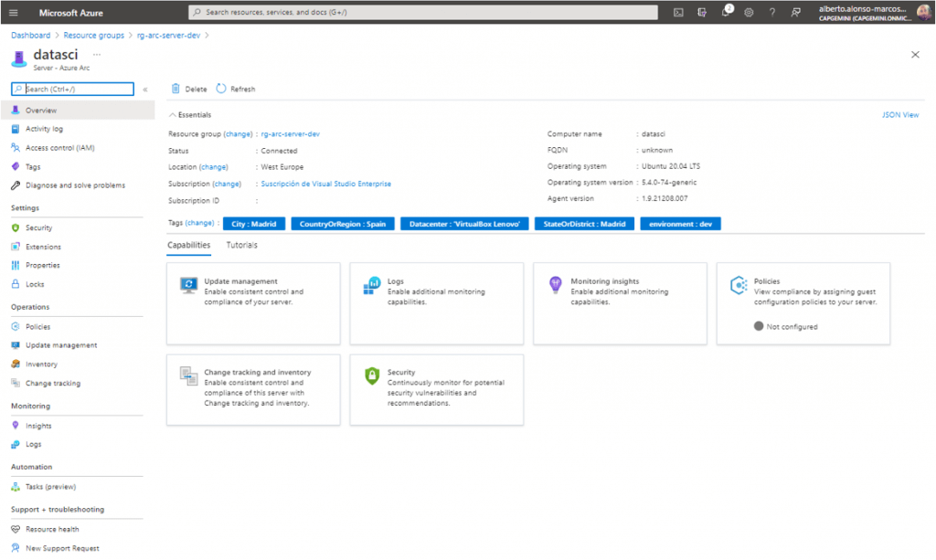Click the Access control (IAM) people icon
This screenshot has height=560, width=936.
click(16, 147)
